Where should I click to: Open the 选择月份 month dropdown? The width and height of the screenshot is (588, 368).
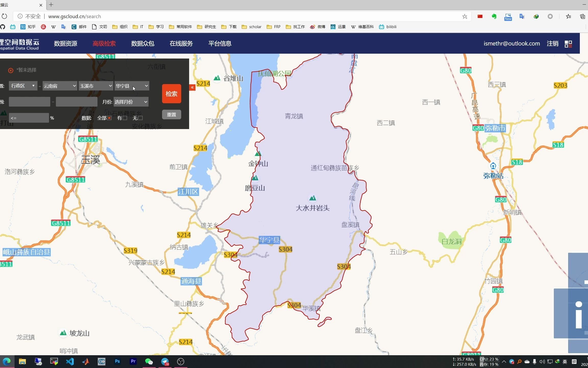click(131, 102)
